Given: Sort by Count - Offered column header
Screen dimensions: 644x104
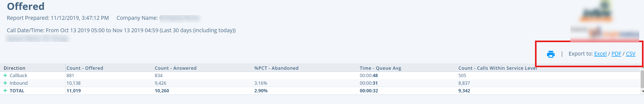Looking at the screenshot, I should click(x=85, y=68).
